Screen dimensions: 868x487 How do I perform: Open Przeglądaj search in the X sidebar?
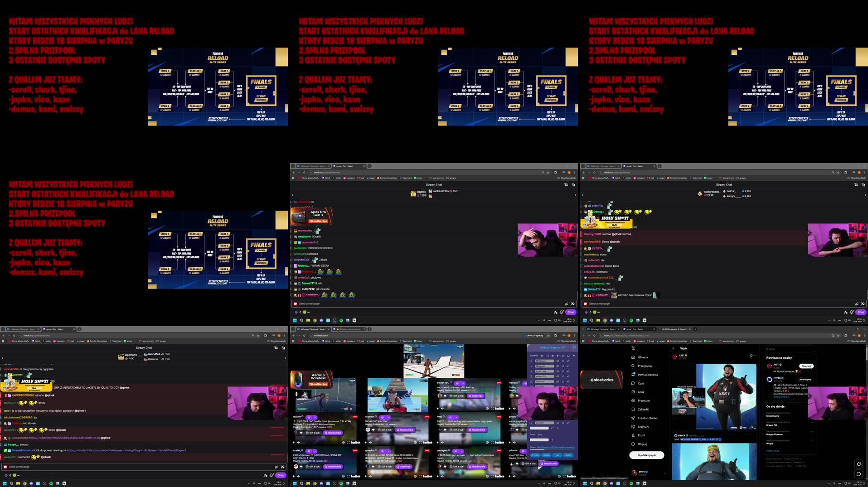641,366
